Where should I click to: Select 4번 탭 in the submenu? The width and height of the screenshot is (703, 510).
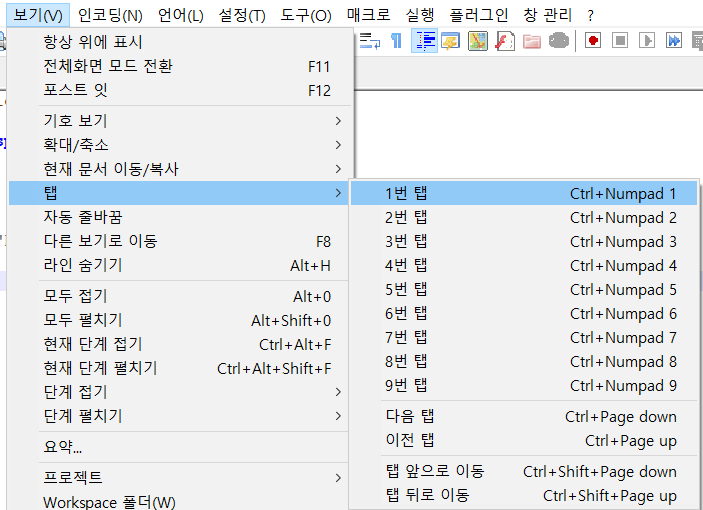pos(524,266)
